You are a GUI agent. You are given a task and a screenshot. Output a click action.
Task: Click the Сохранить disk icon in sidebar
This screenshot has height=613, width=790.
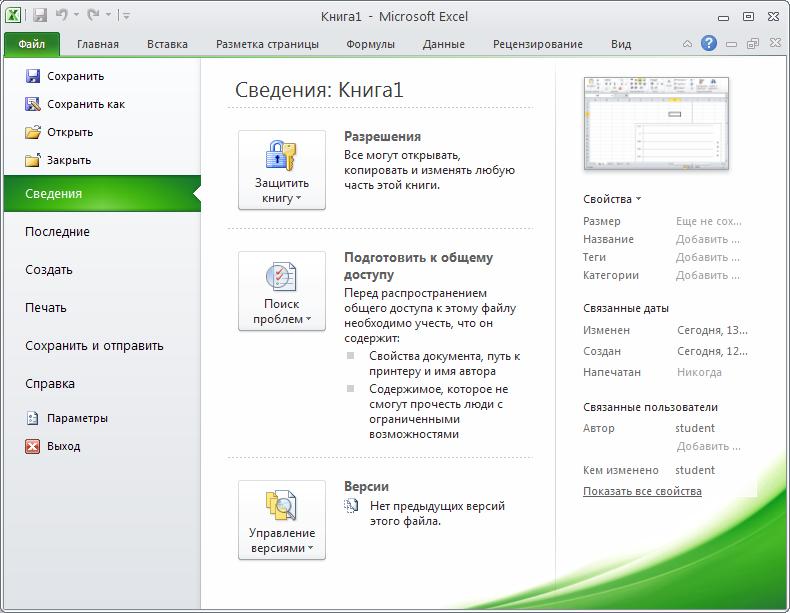pos(32,76)
